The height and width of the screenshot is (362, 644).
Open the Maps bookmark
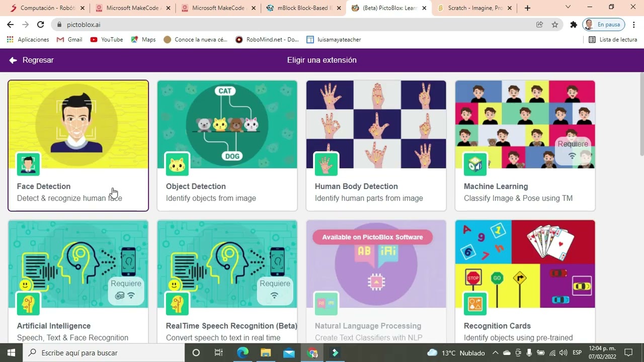click(x=143, y=40)
